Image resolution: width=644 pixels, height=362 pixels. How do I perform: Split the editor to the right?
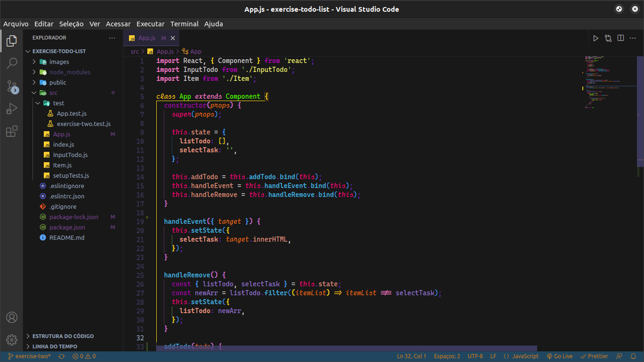620,38
